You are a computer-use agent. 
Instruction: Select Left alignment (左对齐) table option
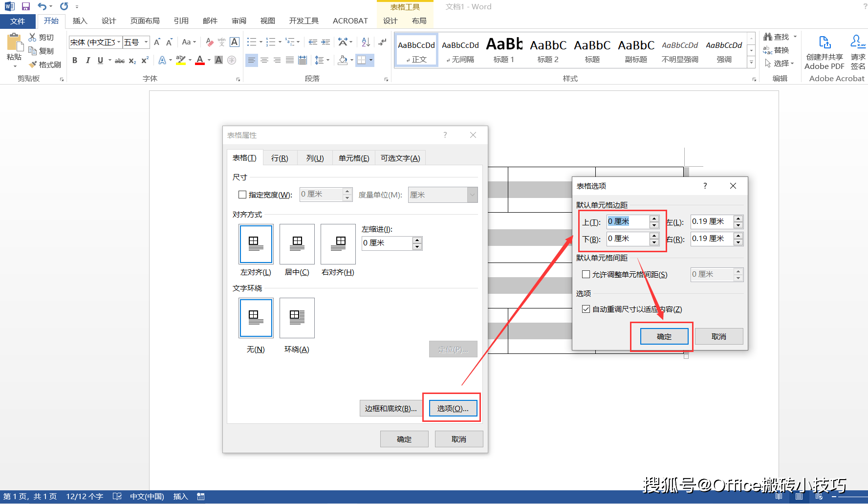point(256,244)
